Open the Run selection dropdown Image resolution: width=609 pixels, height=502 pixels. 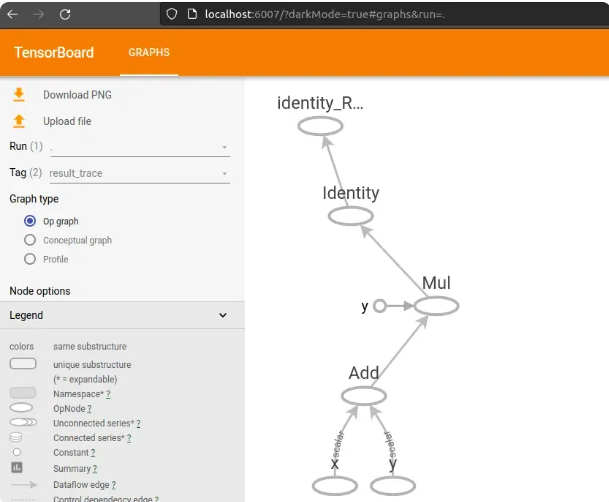(140, 147)
